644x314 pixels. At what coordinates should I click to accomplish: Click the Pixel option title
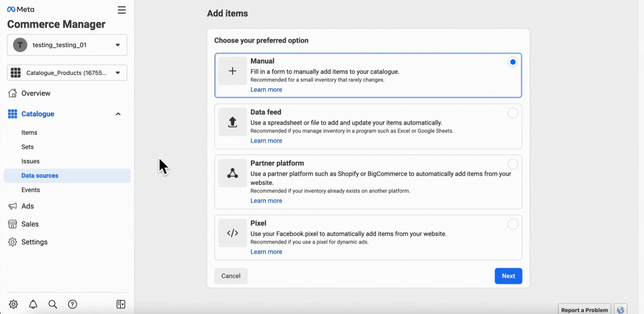tap(258, 223)
